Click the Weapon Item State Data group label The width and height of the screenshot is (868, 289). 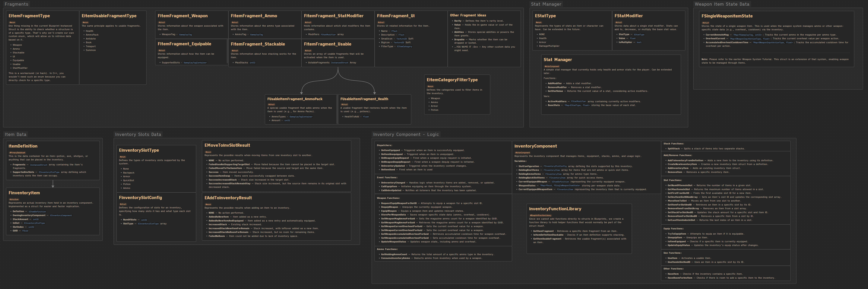click(722, 4)
